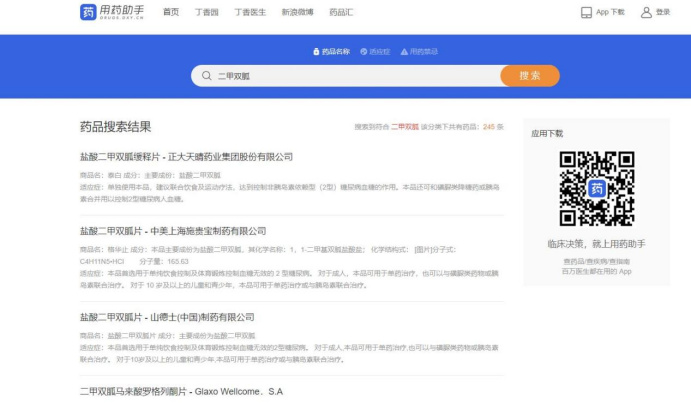Screen dimensions: 691x403
Task: Open 二甲双胍马来酸罗格列酮片 Glaxo Wellcome result
Action: [x=181, y=391]
